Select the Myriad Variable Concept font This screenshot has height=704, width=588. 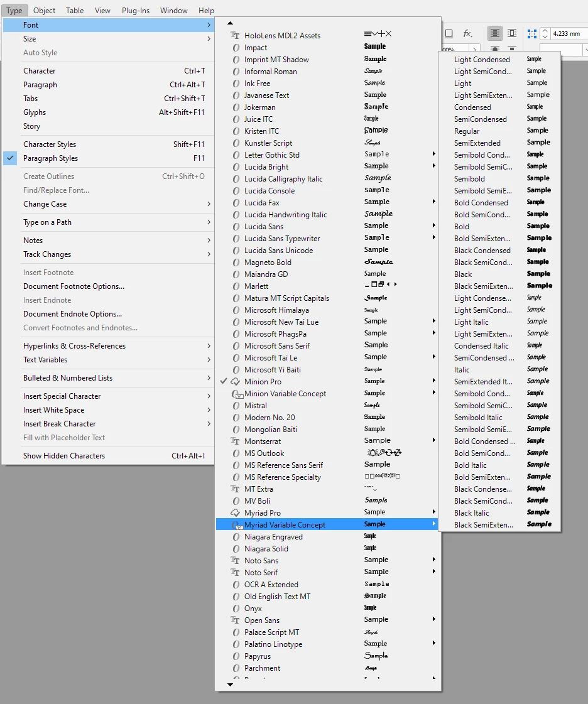pyautogui.click(x=327, y=524)
